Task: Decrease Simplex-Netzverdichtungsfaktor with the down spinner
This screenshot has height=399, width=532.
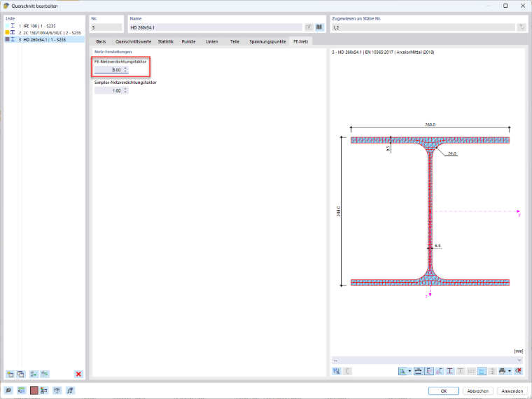Action: pyautogui.click(x=125, y=92)
